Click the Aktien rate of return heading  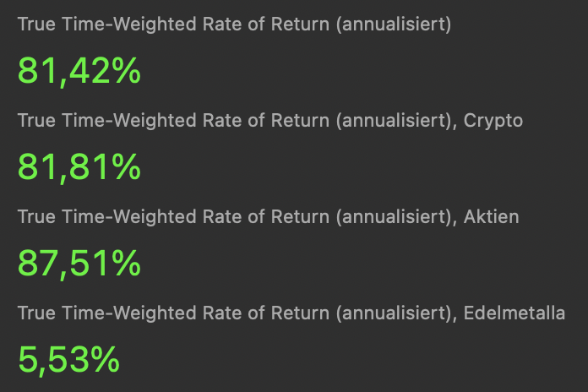268,217
